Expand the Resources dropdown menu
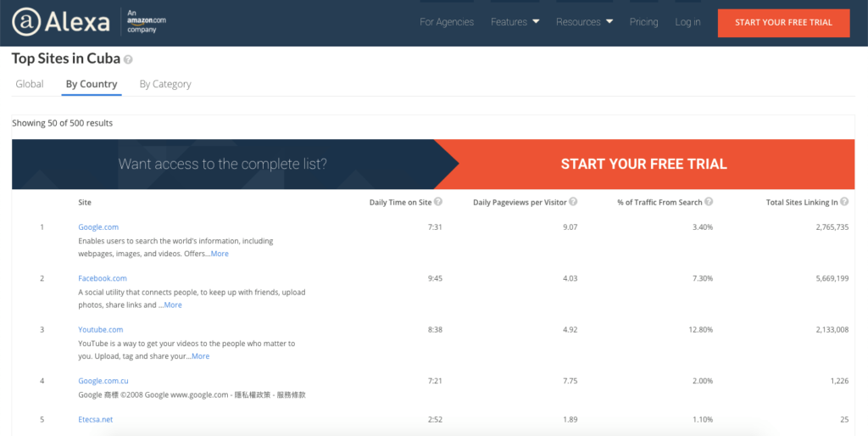This screenshot has width=868, height=436. (585, 22)
